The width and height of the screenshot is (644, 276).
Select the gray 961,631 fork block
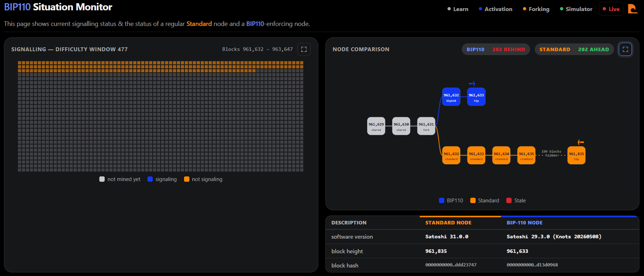tap(426, 126)
